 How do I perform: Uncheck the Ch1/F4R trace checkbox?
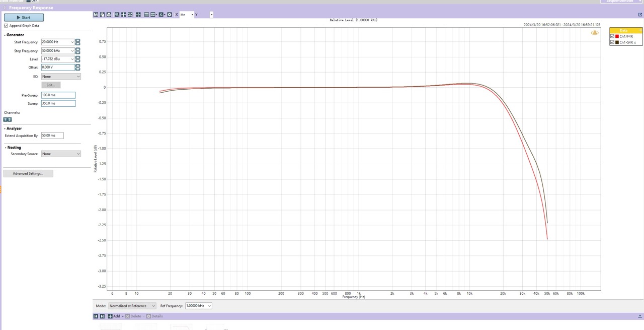point(612,37)
